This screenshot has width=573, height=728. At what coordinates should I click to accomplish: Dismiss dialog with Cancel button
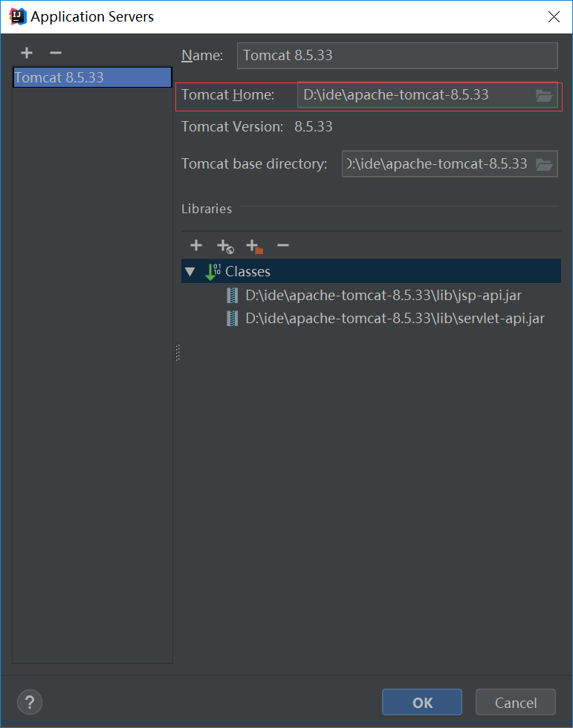(516, 703)
